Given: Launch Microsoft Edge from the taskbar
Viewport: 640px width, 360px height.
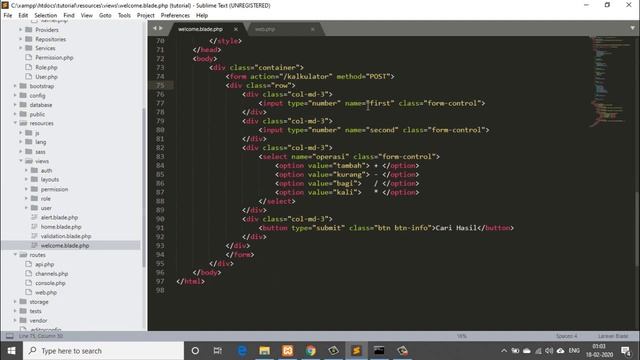Looking at the screenshot, I should [242, 351].
